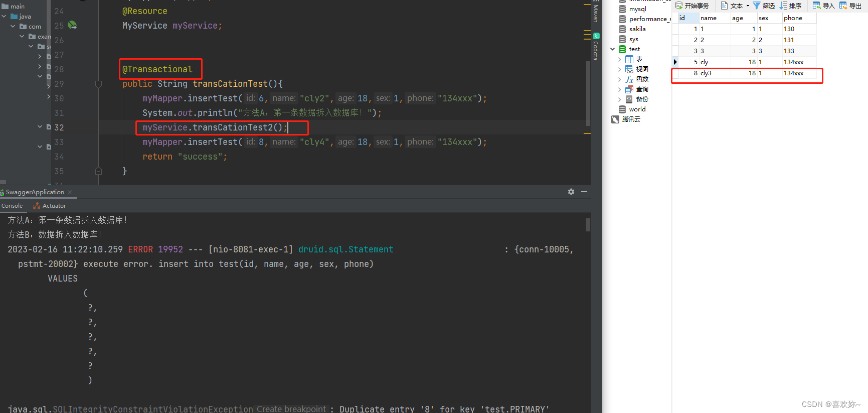The image size is (868, 413).
Task: Switch to the Console tab
Action: pyautogui.click(x=12, y=206)
